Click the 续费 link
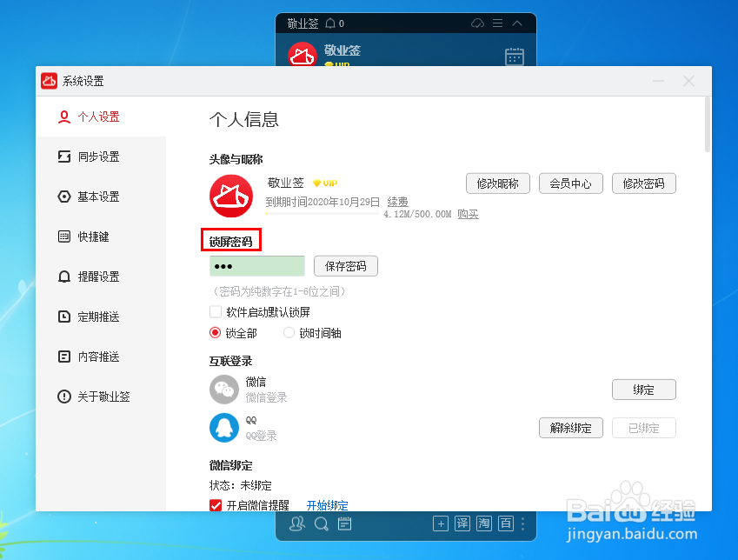Image resolution: width=738 pixels, height=560 pixels. coord(398,202)
